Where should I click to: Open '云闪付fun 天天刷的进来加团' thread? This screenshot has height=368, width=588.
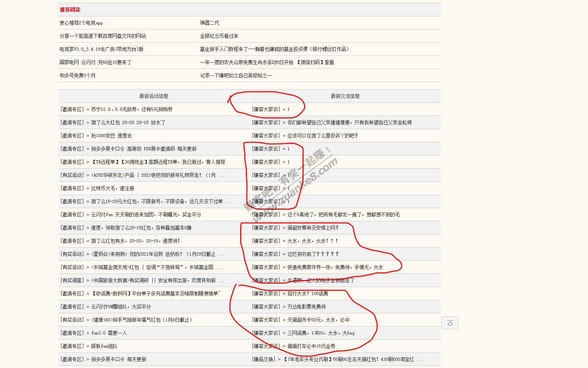coord(146,215)
